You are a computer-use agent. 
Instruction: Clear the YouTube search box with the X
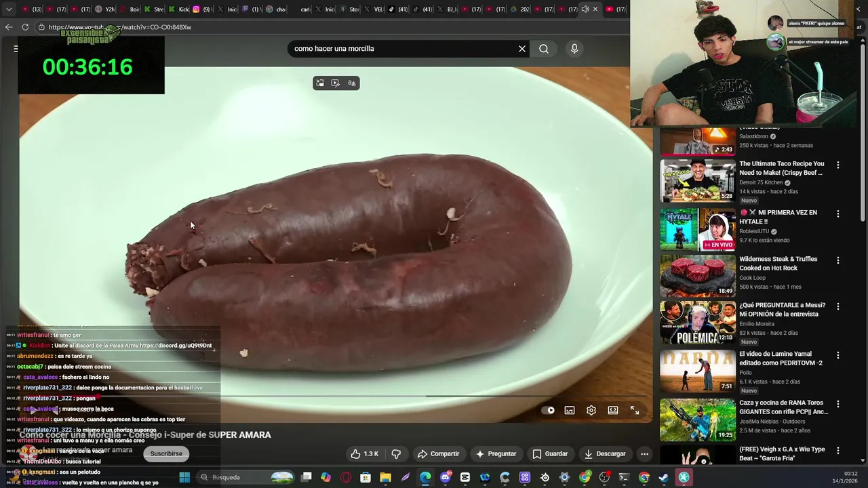[x=522, y=49]
